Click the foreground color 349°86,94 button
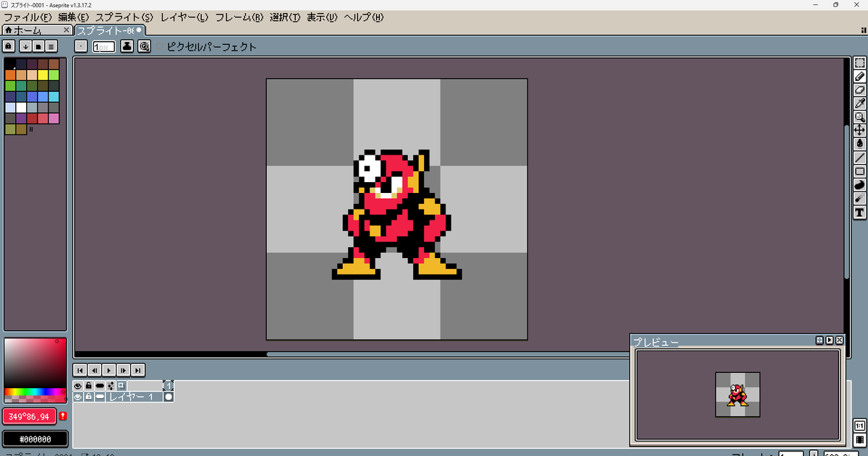Viewport: 868px width, 456px height. (30, 416)
